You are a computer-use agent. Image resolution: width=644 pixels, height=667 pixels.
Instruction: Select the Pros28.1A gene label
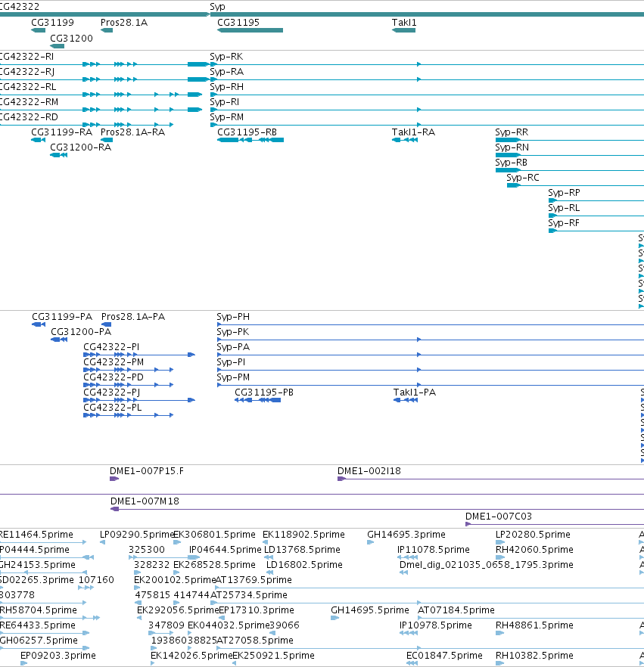(x=124, y=23)
